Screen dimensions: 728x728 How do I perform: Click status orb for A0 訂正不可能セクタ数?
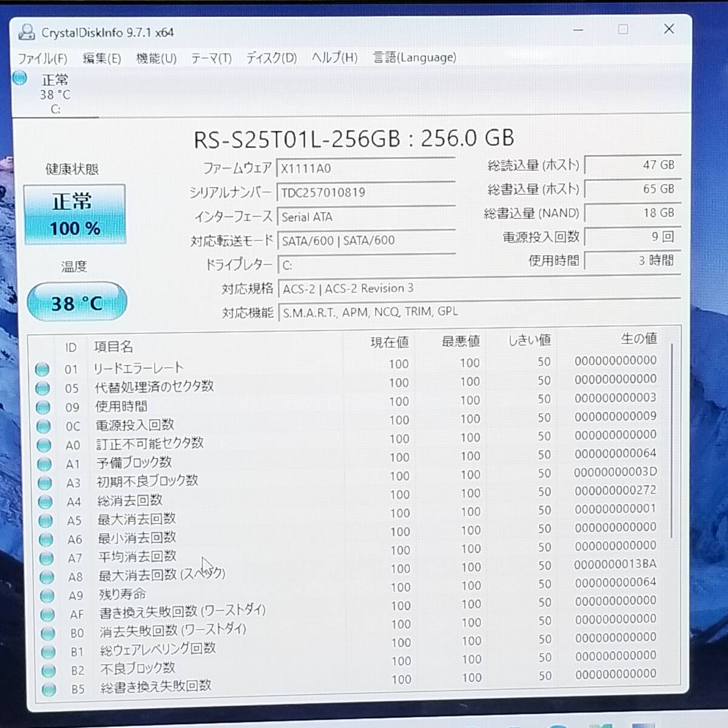[x=44, y=445]
